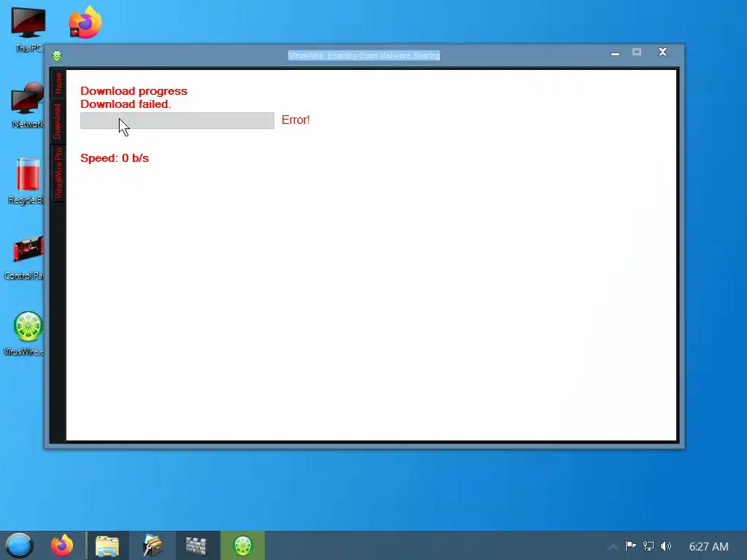
Task: Click the red 'Error!' label
Action: pyautogui.click(x=296, y=120)
